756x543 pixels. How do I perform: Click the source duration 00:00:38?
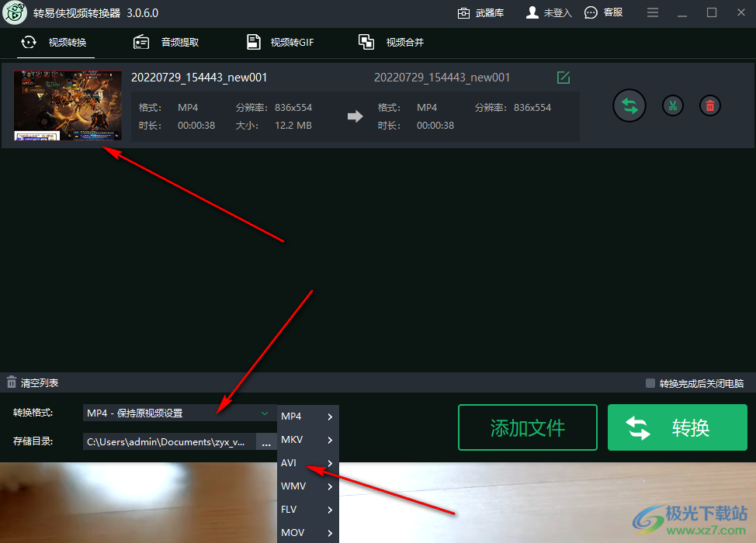[196, 126]
